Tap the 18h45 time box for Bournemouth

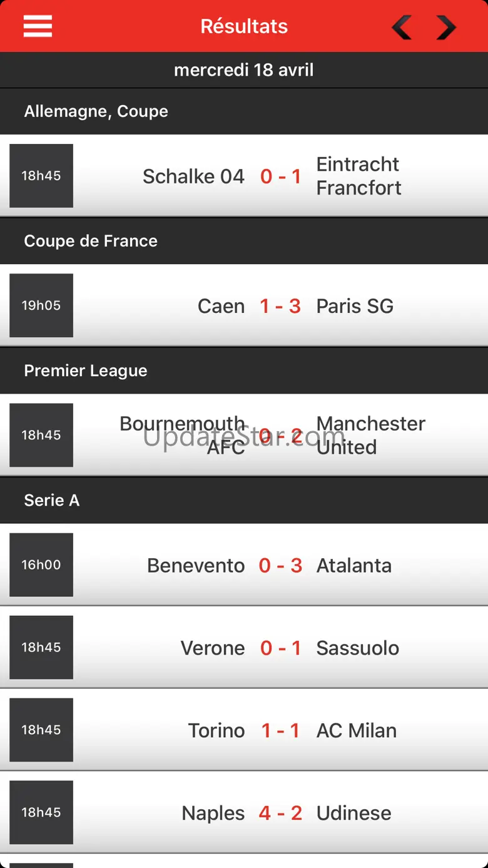tap(41, 435)
